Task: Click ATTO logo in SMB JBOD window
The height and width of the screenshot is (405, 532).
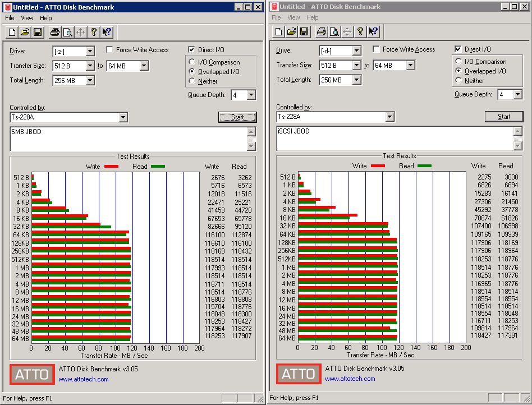Action: coord(32,374)
